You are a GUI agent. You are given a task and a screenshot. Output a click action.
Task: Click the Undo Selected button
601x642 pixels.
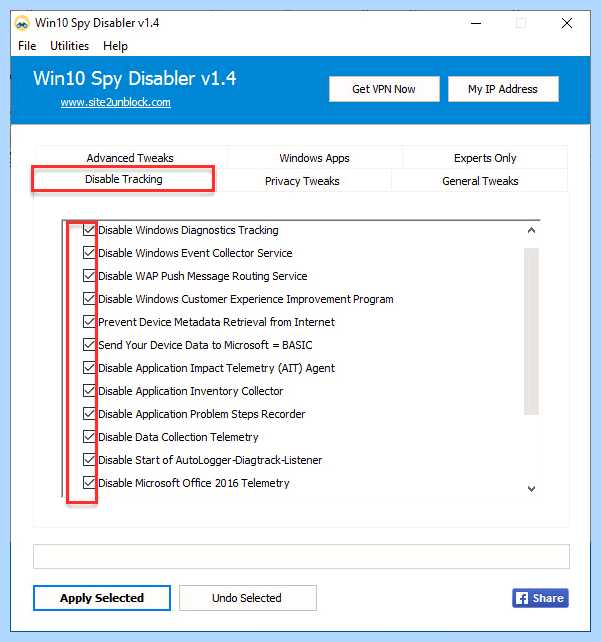248,598
